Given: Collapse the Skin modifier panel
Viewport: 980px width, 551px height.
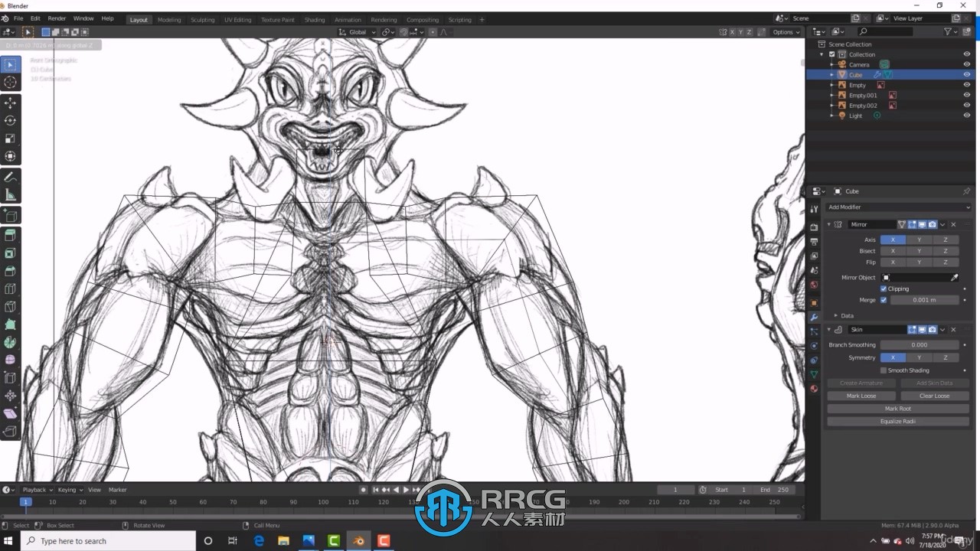Looking at the screenshot, I should (x=829, y=330).
